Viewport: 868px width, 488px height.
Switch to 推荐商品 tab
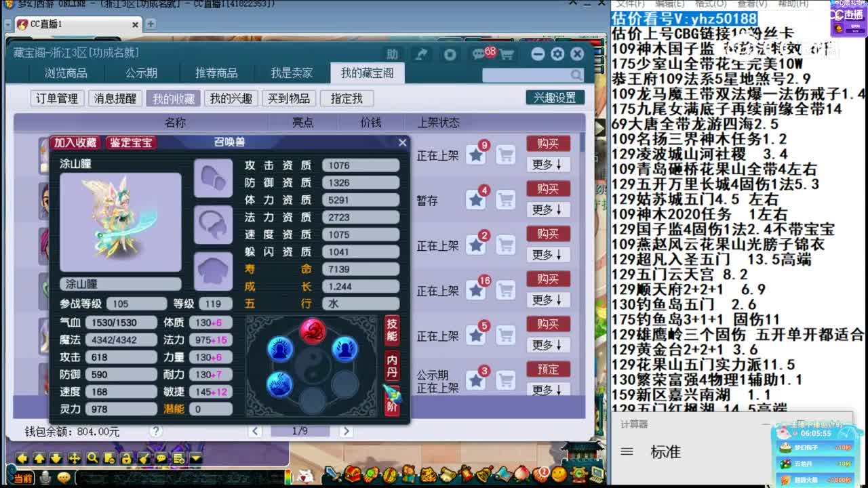[x=216, y=73]
